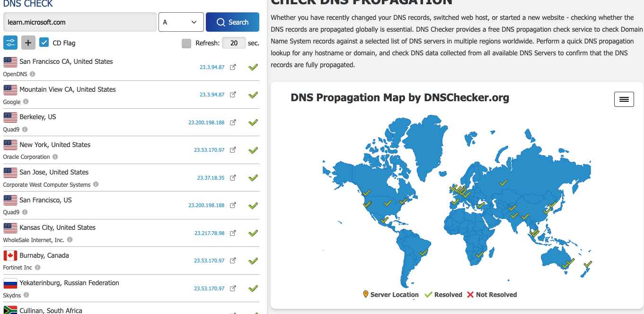Click the Russian flag beside Yekaterinburg

pos(10,283)
